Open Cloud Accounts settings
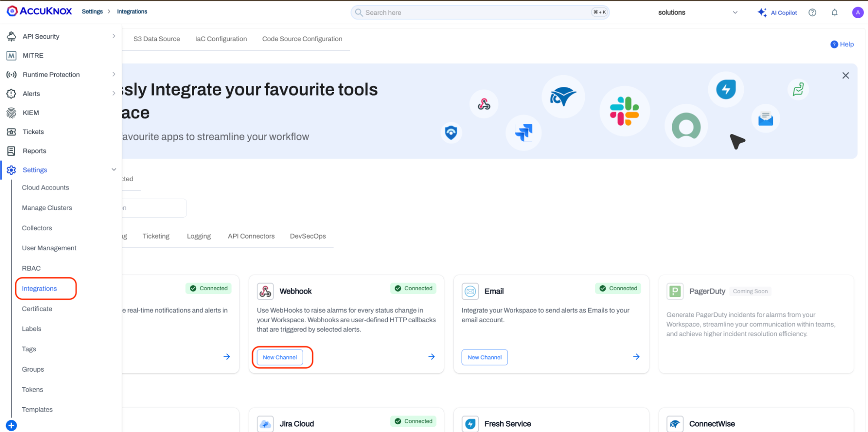Screen dimensions: 868x432 tap(46, 188)
